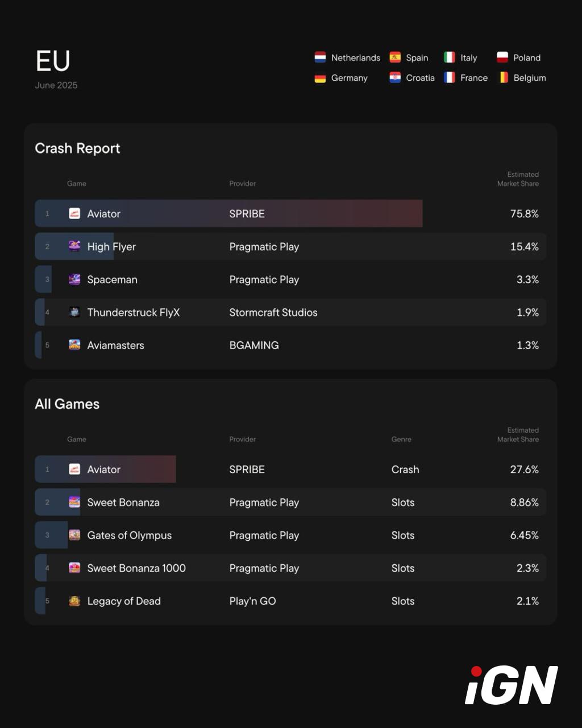Select the Sweet Bonanza 1000 game icon
This screenshot has height=728, width=582.
(74, 568)
